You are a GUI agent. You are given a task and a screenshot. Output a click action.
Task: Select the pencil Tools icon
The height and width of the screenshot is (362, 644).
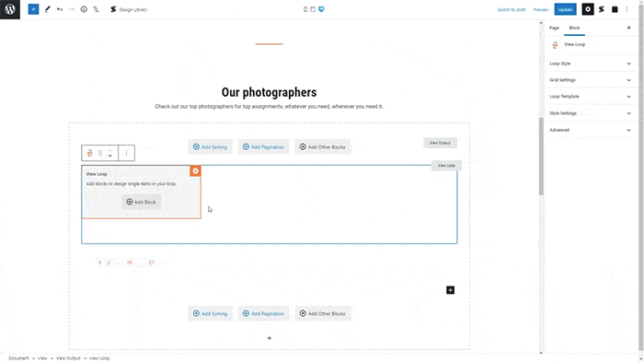click(47, 9)
